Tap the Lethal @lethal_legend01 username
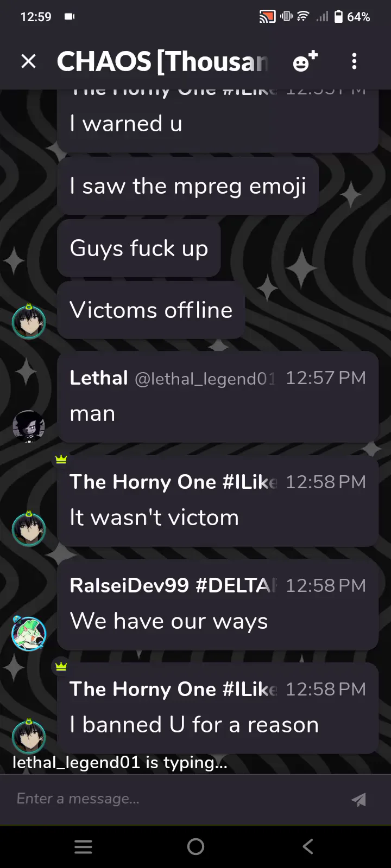This screenshot has width=391, height=868. point(172,378)
